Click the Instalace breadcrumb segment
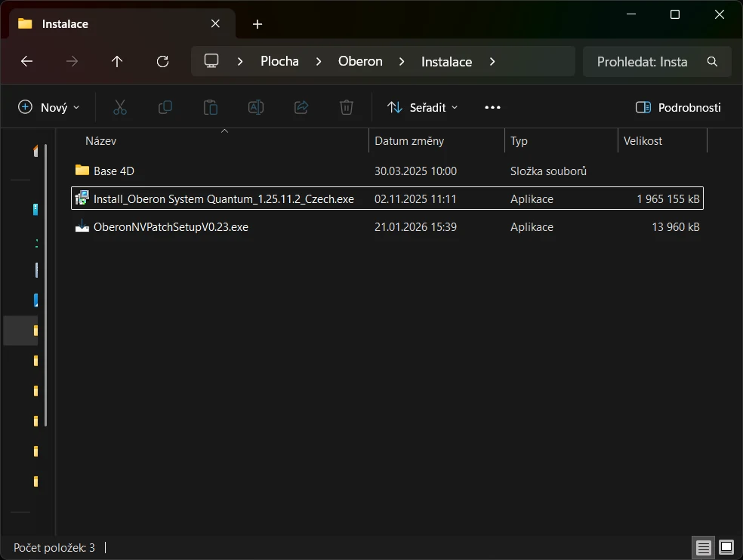The height and width of the screenshot is (560, 743). click(446, 62)
